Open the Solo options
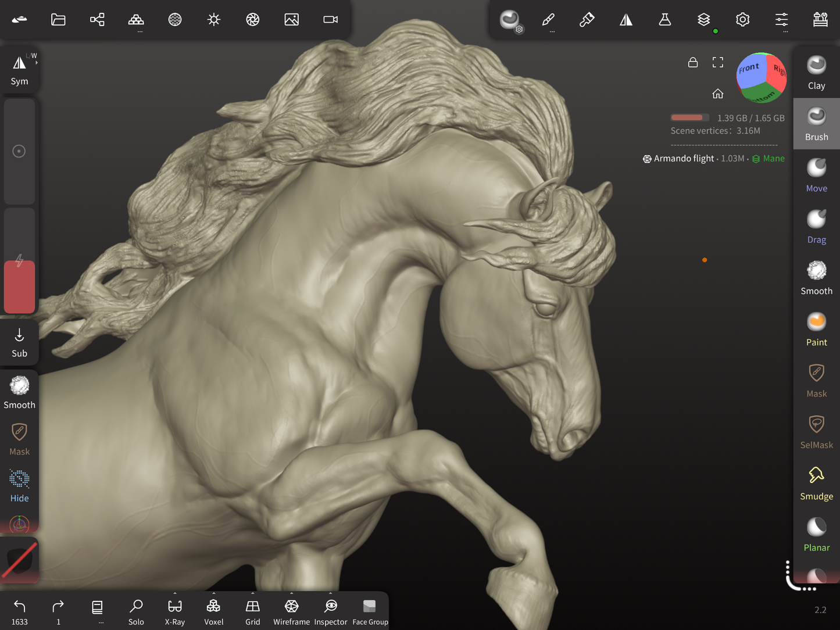 coord(136,611)
